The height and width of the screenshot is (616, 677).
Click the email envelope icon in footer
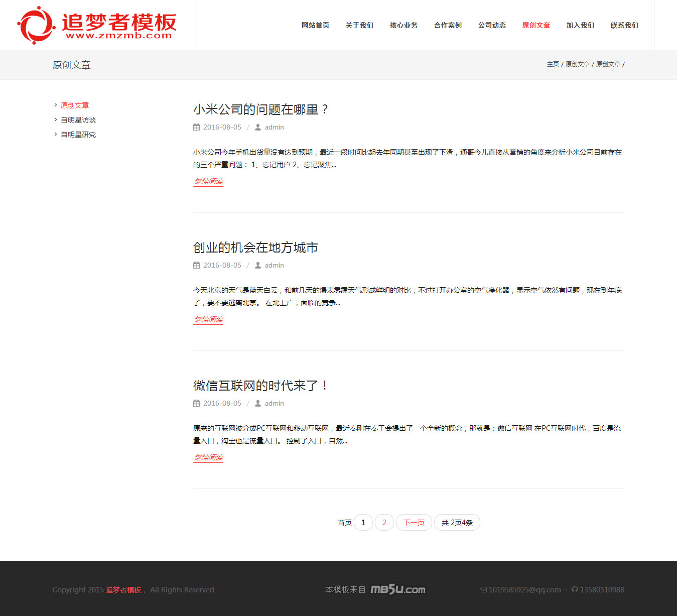click(483, 590)
